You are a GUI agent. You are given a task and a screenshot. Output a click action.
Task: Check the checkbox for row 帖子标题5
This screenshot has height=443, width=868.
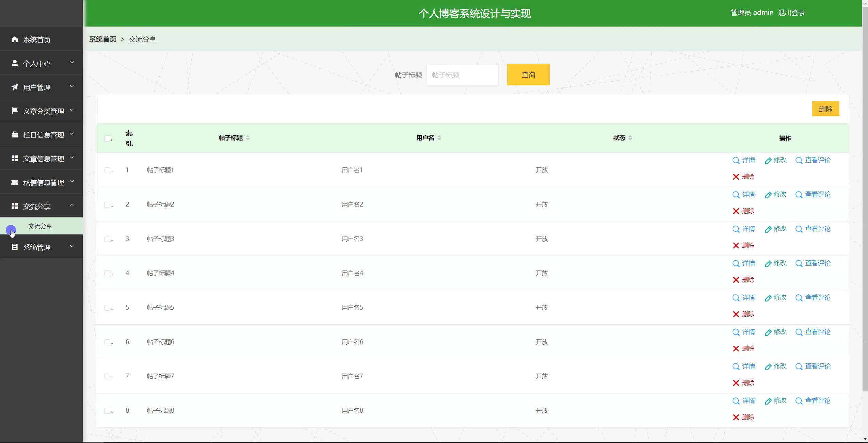pos(107,308)
